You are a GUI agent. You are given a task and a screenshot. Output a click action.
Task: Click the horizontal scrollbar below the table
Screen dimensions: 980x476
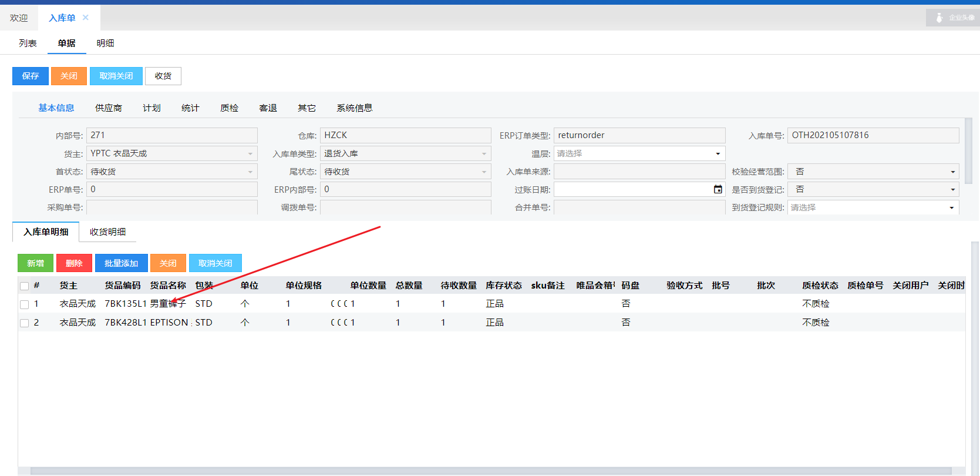(490, 471)
